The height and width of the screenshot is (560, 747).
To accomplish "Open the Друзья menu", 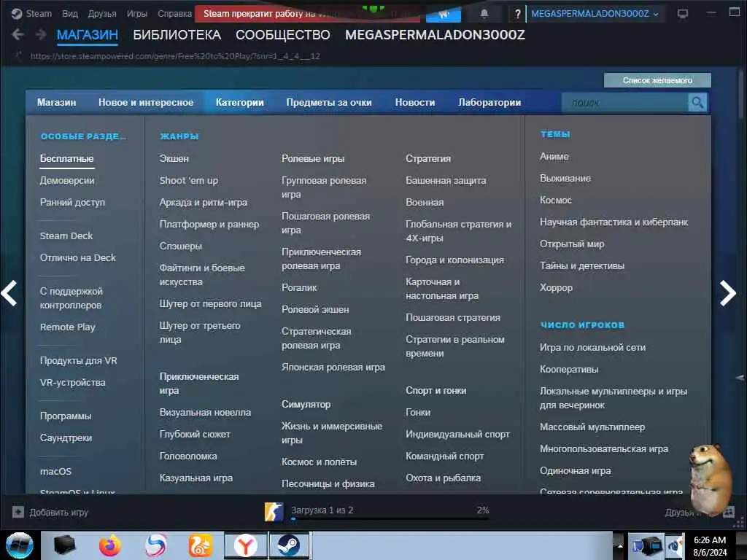I will [x=102, y=14].
